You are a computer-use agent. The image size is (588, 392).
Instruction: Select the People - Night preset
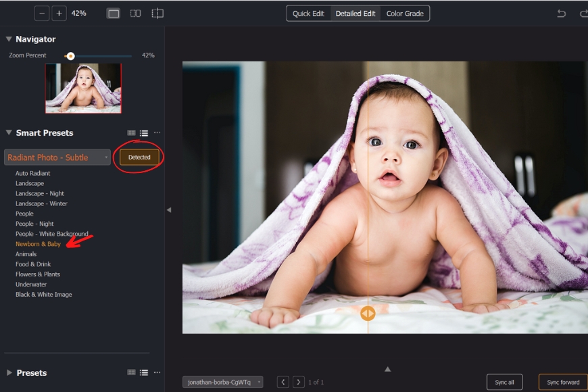pyautogui.click(x=34, y=224)
